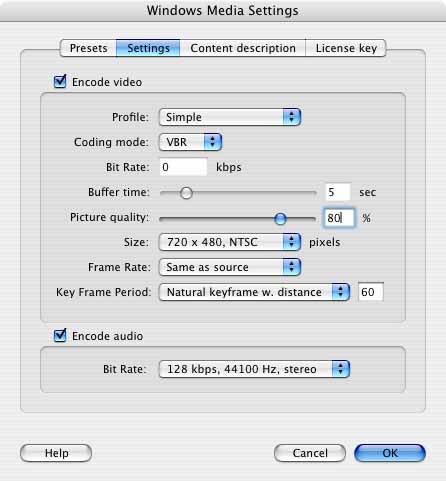This screenshot has height=481, width=446.
Task: Cancel the Windows Media Settings dialog
Action: (310, 453)
